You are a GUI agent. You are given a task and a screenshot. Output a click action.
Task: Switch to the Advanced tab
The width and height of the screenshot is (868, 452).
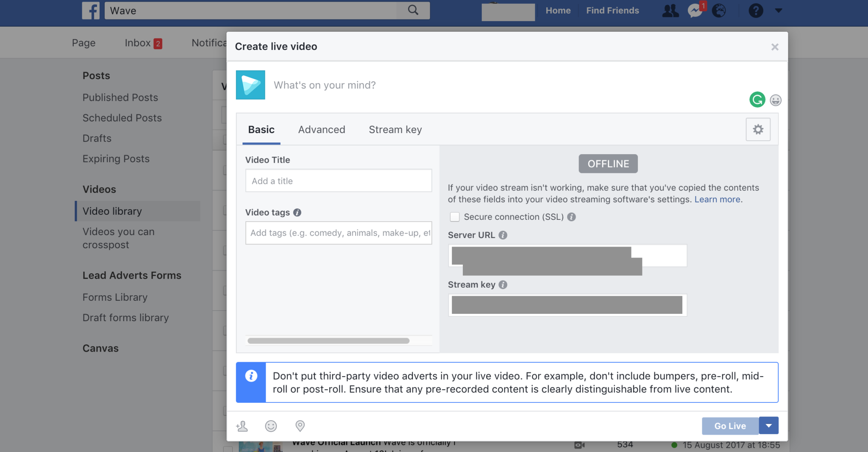coord(322,130)
